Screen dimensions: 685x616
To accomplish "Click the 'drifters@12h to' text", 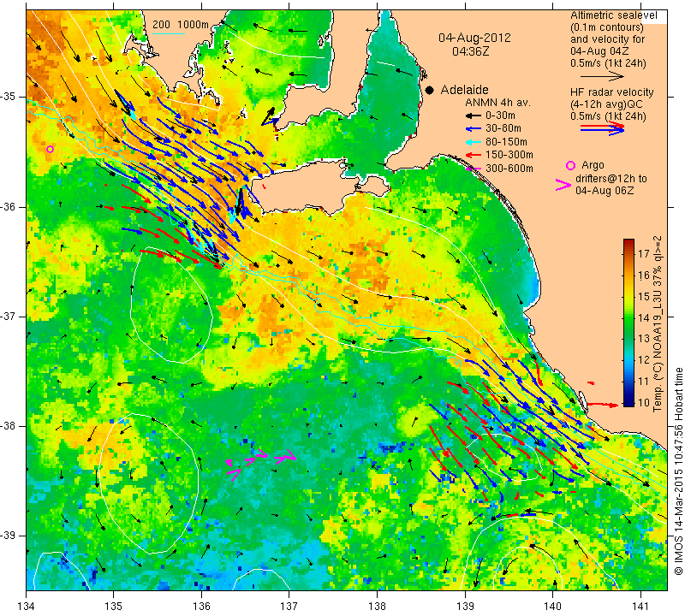I will pyautogui.click(x=611, y=179).
